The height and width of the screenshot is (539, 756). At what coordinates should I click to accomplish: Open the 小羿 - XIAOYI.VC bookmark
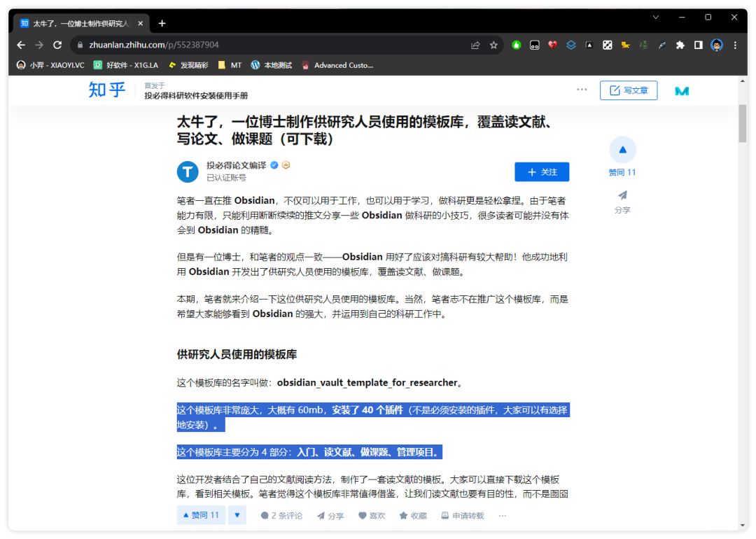point(50,65)
